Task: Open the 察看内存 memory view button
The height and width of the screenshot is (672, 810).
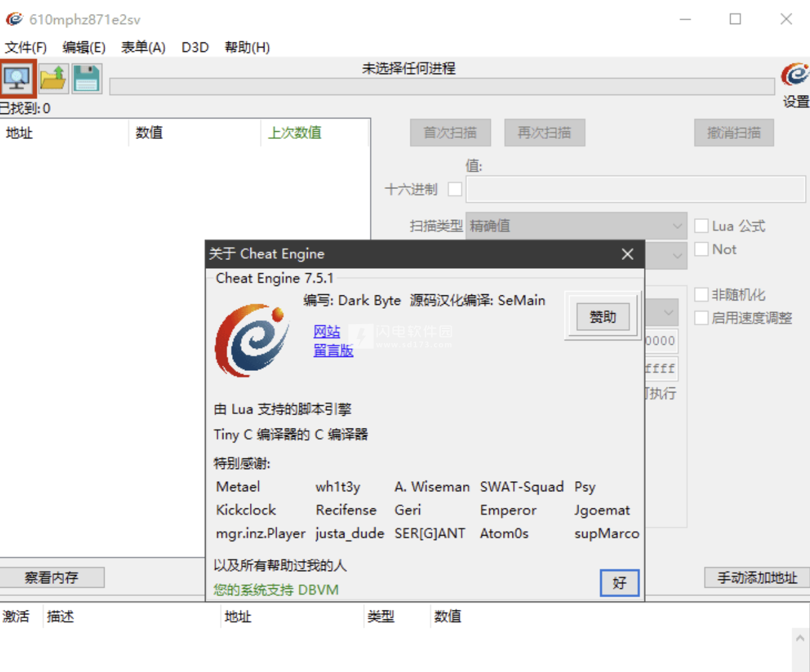Action: pyautogui.click(x=52, y=578)
